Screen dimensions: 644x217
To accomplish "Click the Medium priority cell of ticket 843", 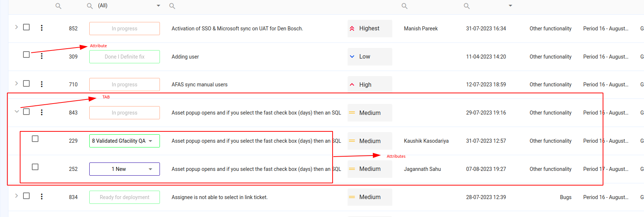I will [370, 113].
